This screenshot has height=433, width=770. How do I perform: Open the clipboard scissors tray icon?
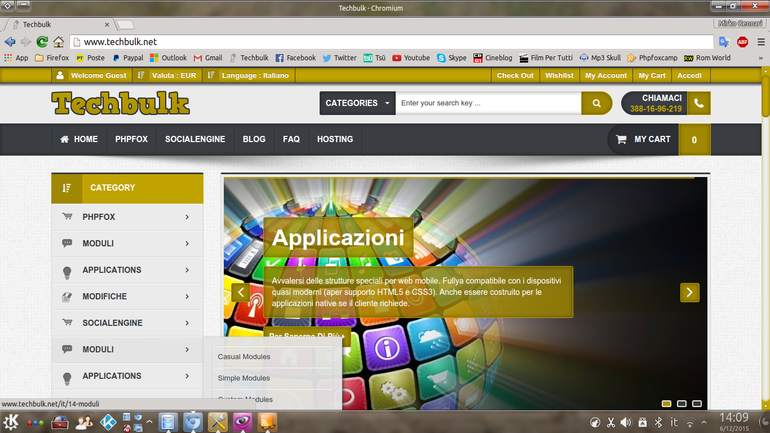tap(611, 422)
